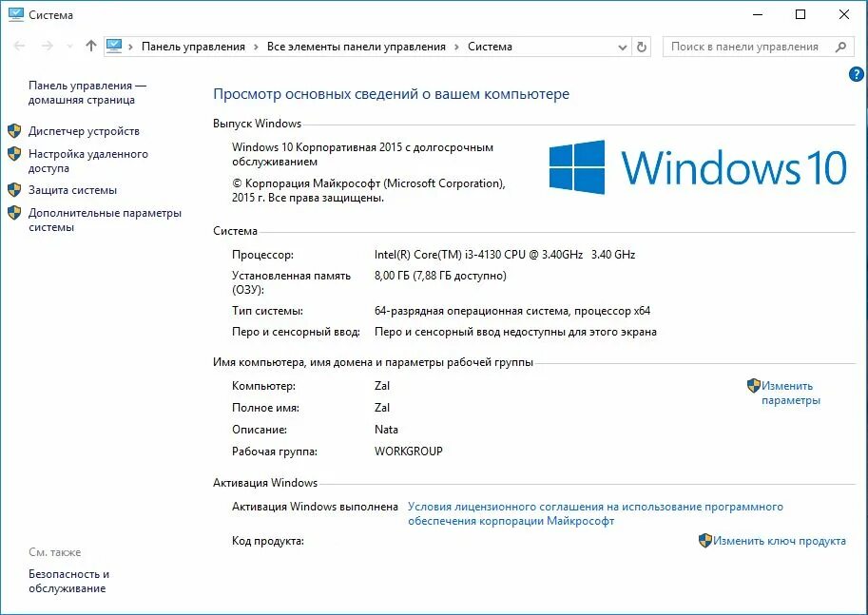Screen dimensions: 868x615
Task: Click the Система window title icon
Action: coord(16,15)
